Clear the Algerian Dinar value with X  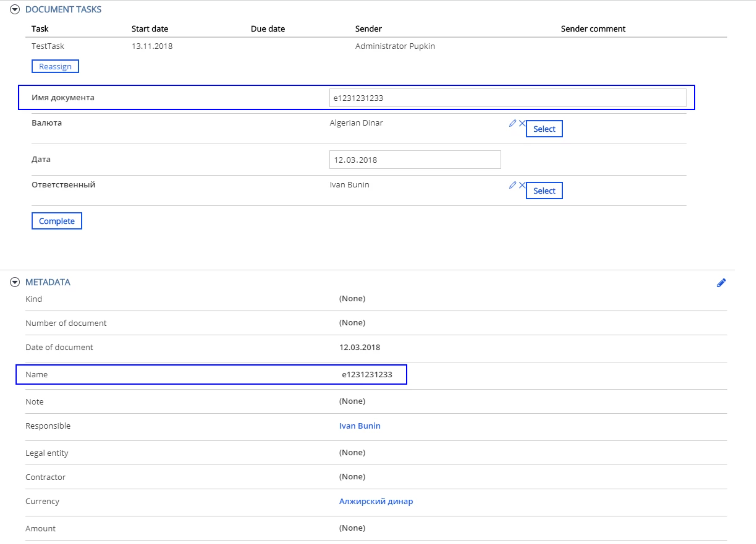(x=522, y=123)
